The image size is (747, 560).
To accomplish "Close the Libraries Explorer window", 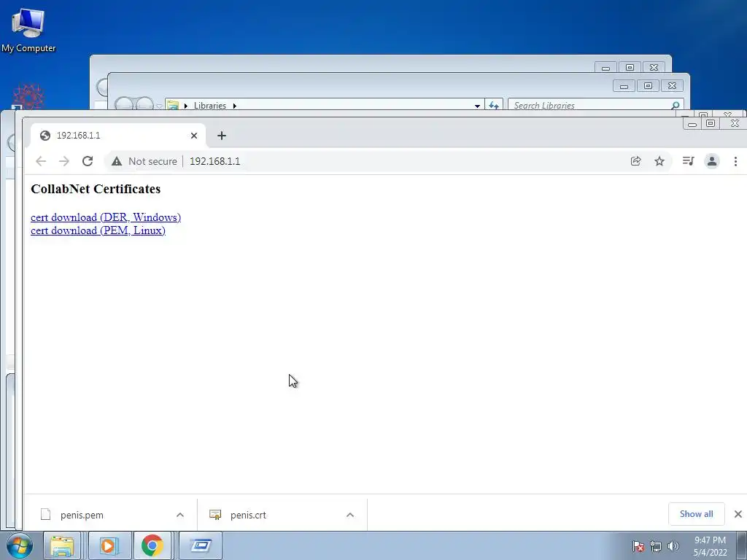I will 672,86.
